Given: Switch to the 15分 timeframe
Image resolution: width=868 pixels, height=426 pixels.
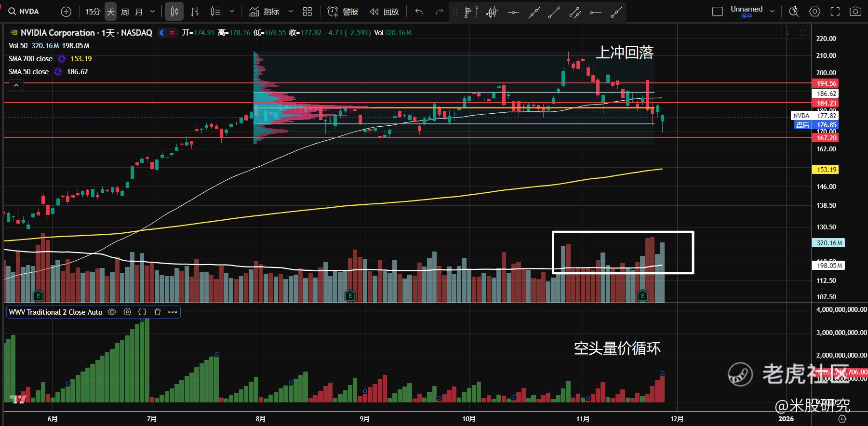Looking at the screenshot, I should (x=93, y=12).
